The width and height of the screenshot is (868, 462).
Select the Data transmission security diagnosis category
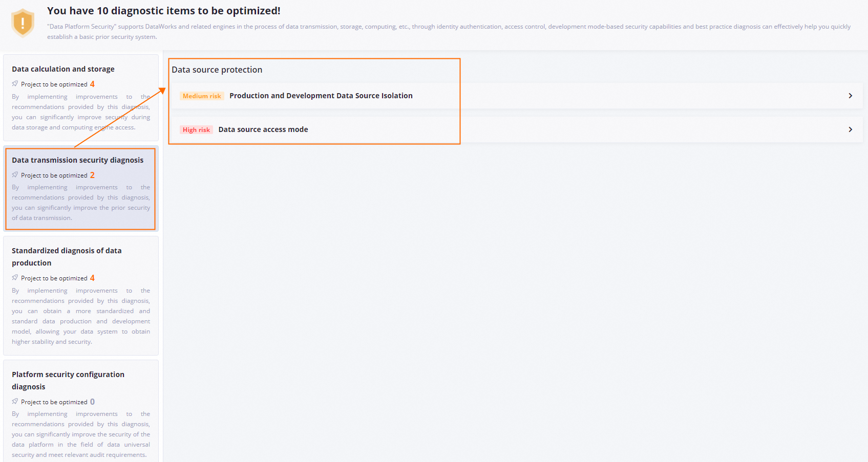(81, 189)
